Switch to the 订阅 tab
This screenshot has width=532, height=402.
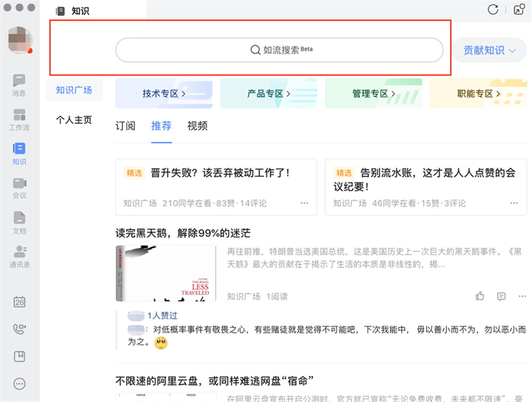tap(125, 126)
